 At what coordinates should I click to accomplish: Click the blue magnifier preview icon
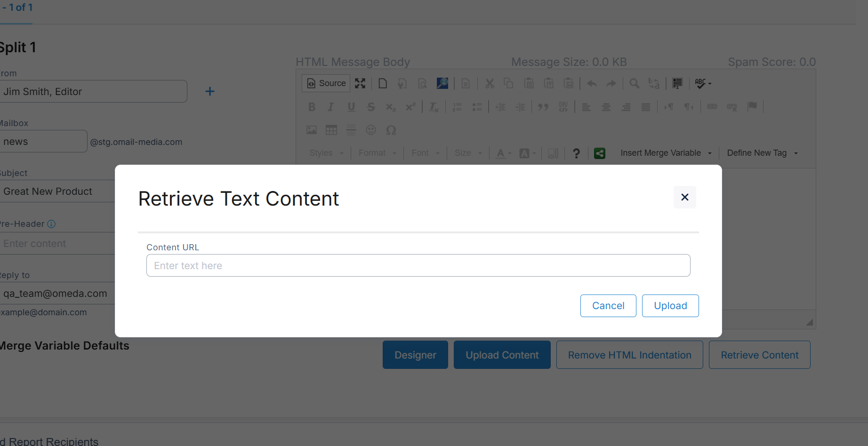pyautogui.click(x=442, y=83)
